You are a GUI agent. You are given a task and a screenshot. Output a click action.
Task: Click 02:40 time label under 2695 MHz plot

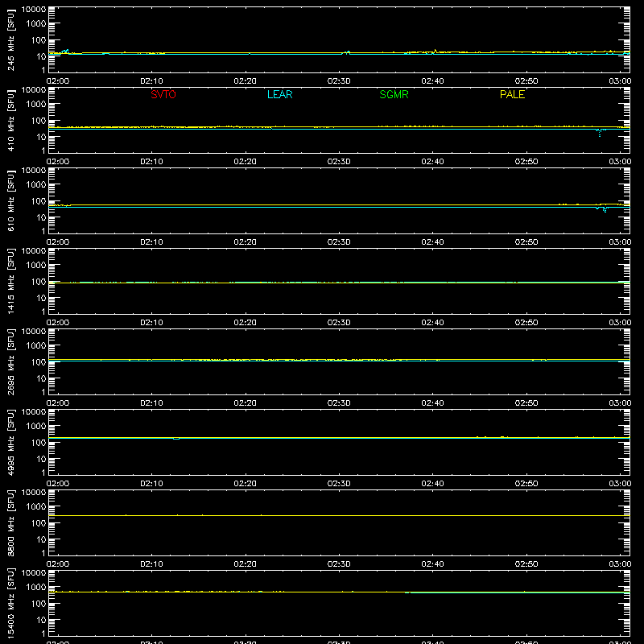click(x=432, y=403)
